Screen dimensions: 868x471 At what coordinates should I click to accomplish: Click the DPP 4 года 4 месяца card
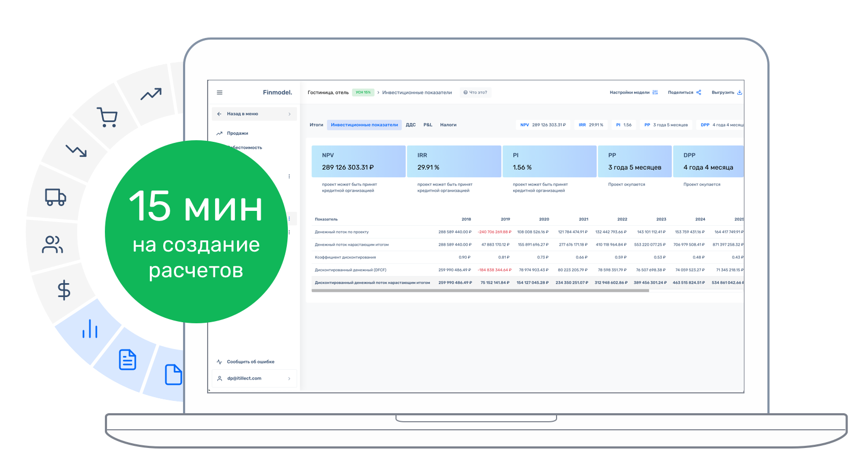[x=709, y=161]
